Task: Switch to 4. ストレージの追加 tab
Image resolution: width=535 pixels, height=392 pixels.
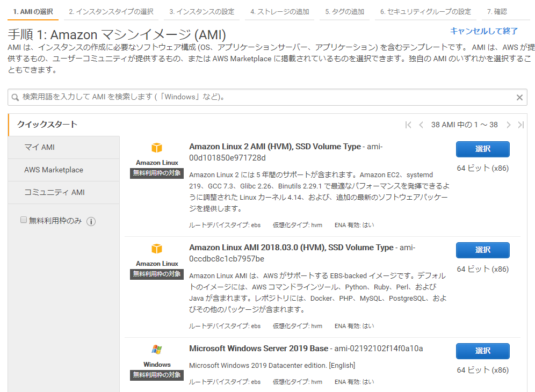Action: [280, 12]
